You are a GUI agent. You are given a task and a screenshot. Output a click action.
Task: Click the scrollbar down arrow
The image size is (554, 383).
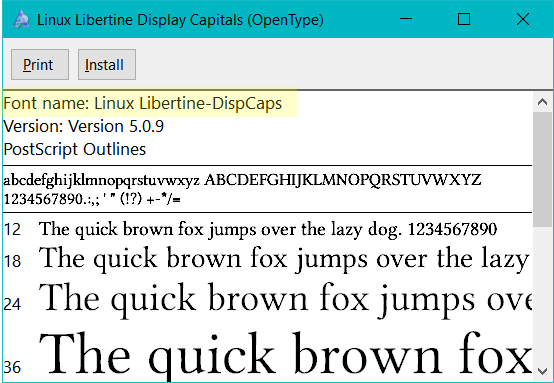(x=542, y=371)
